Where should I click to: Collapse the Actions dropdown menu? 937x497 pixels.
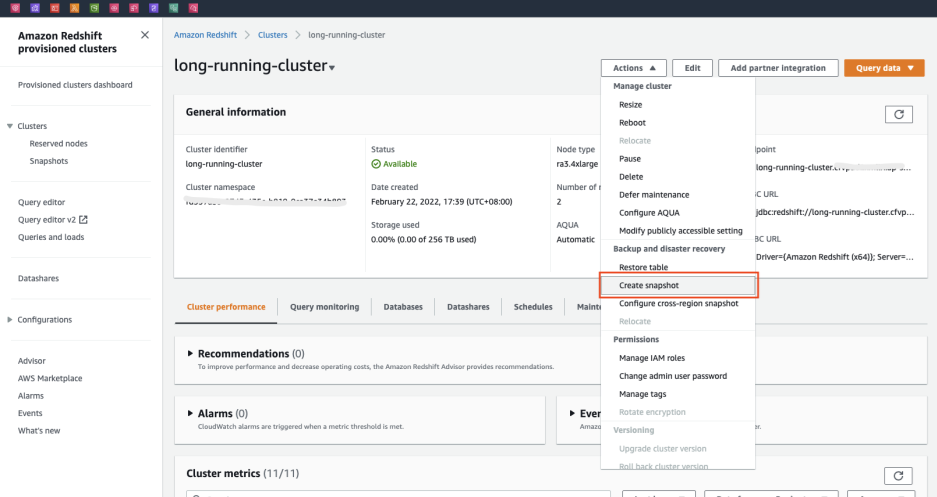[633, 68]
